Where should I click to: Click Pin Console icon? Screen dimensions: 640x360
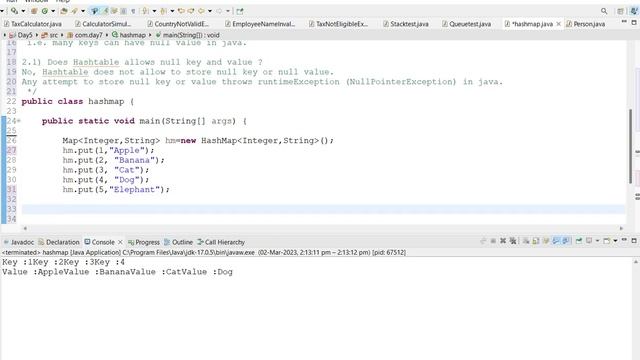coord(579,241)
